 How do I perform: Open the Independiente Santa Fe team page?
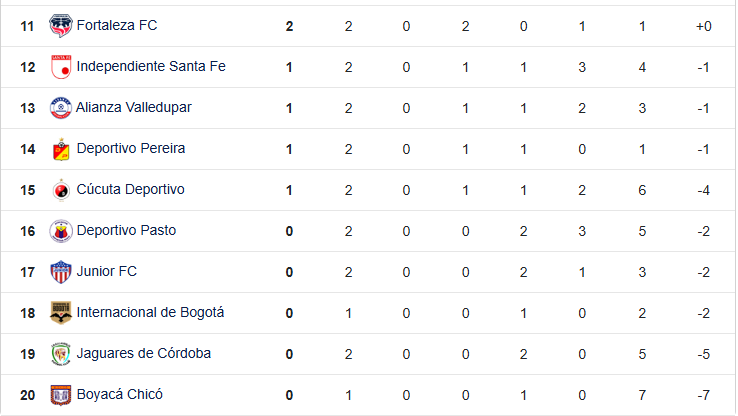151,66
